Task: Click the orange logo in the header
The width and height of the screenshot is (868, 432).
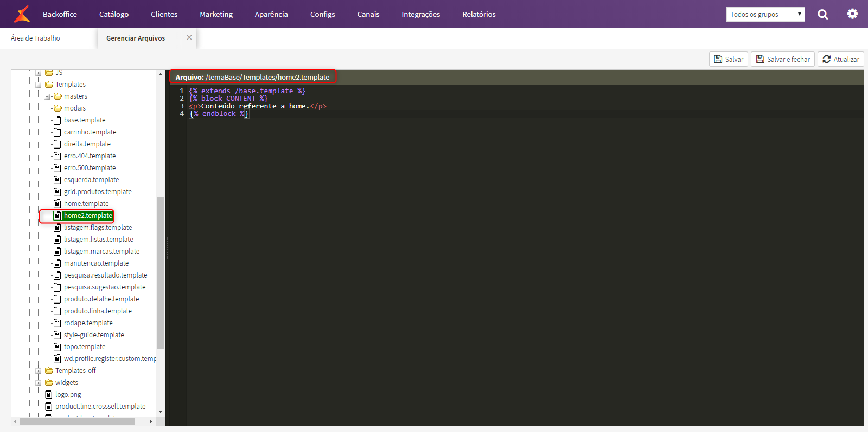Action: [x=22, y=14]
